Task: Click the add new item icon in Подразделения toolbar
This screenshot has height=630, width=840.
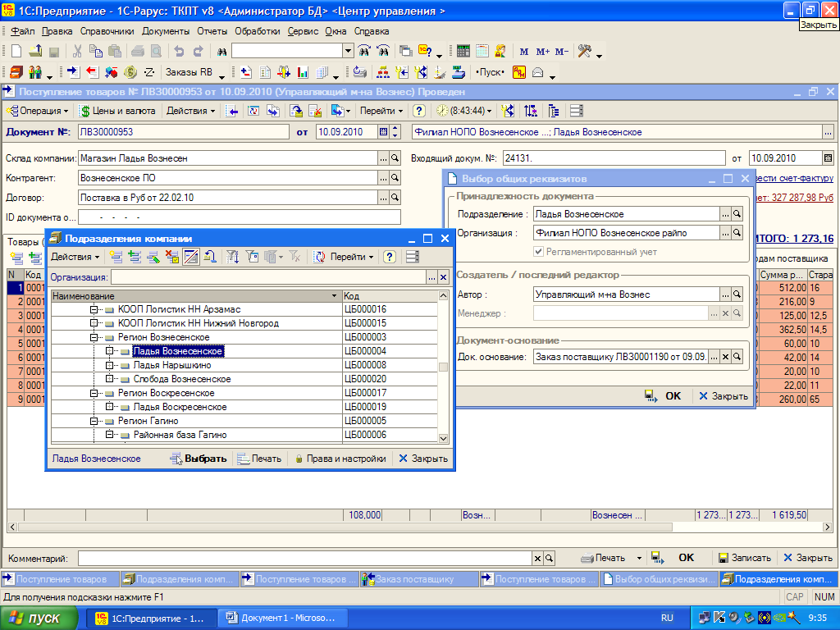Action: pos(116,257)
